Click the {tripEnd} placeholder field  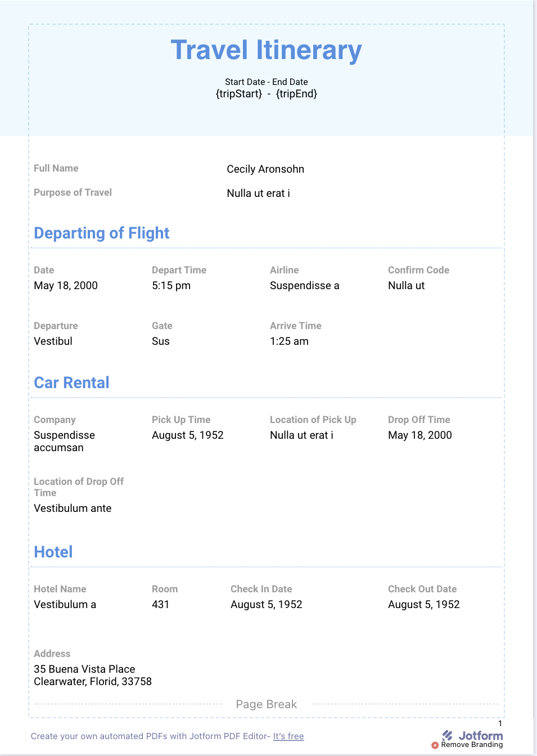pos(296,94)
